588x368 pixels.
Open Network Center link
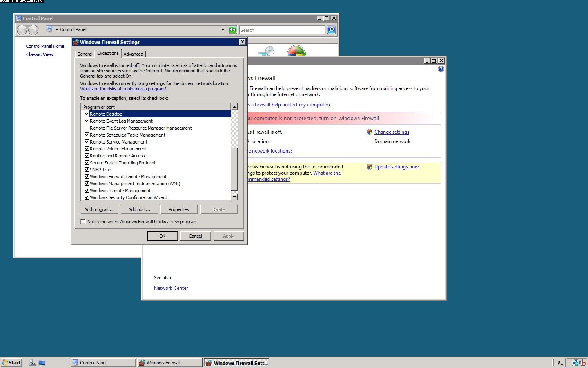(171, 288)
